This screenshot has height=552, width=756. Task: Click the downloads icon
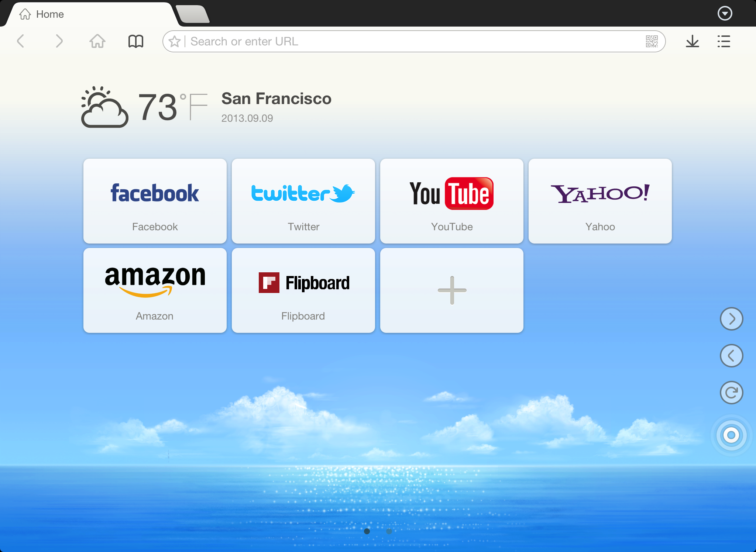click(x=693, y=41)
